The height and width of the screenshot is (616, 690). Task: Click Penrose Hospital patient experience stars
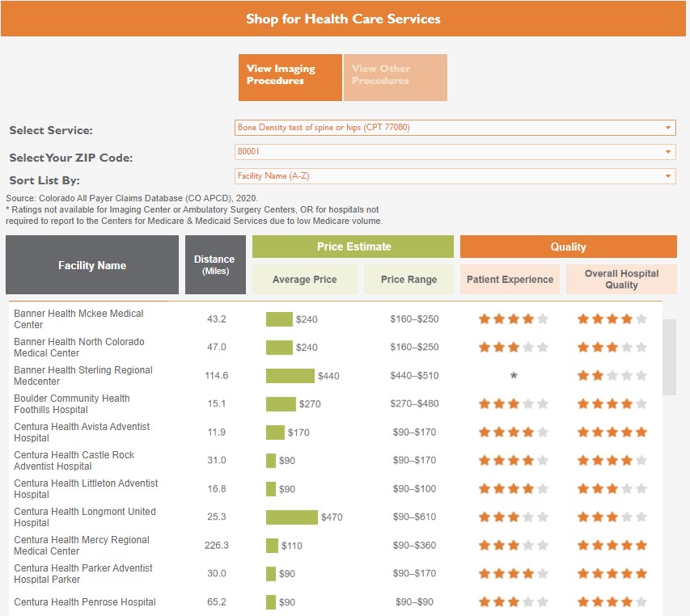pyautogui.click(x=514, y=602)
